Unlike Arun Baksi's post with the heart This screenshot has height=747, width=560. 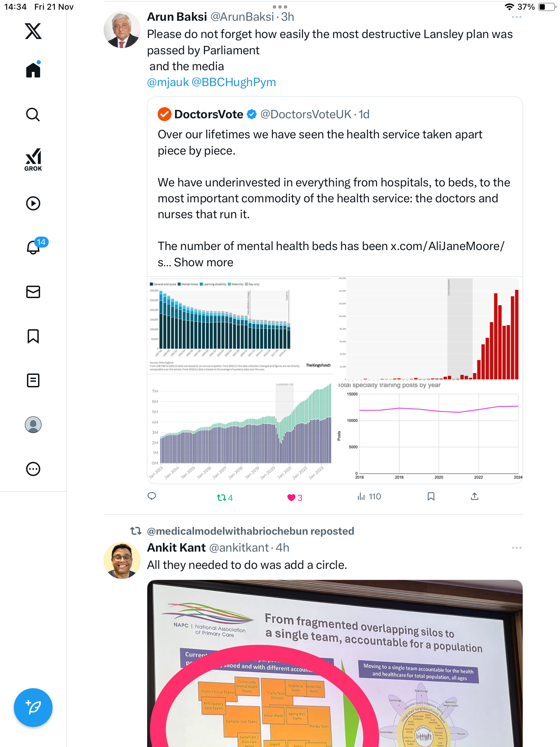(x=291, y=497)
